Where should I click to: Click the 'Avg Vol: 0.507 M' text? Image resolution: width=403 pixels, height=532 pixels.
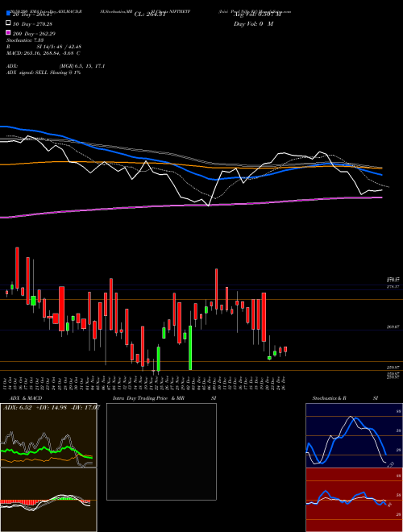coord(257,15)
